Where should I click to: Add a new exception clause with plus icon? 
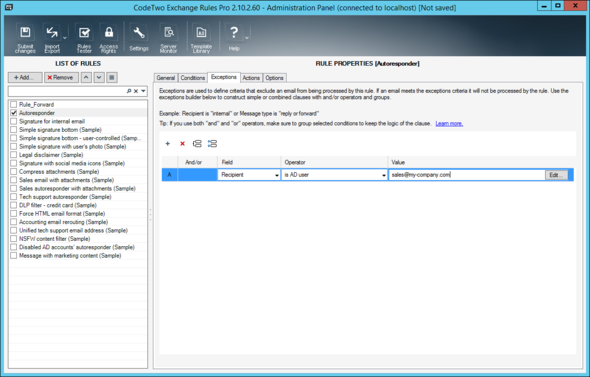168,144
